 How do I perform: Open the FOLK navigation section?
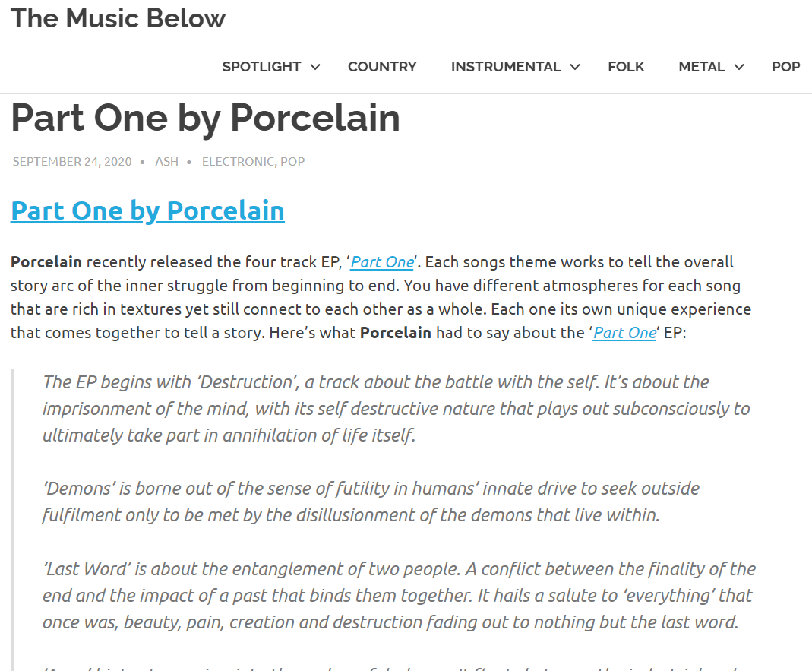626,67
